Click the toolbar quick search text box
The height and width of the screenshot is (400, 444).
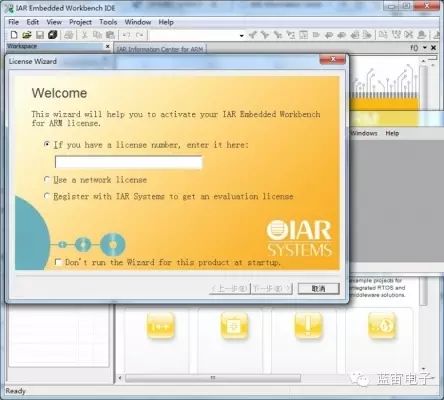pos(195,35)
